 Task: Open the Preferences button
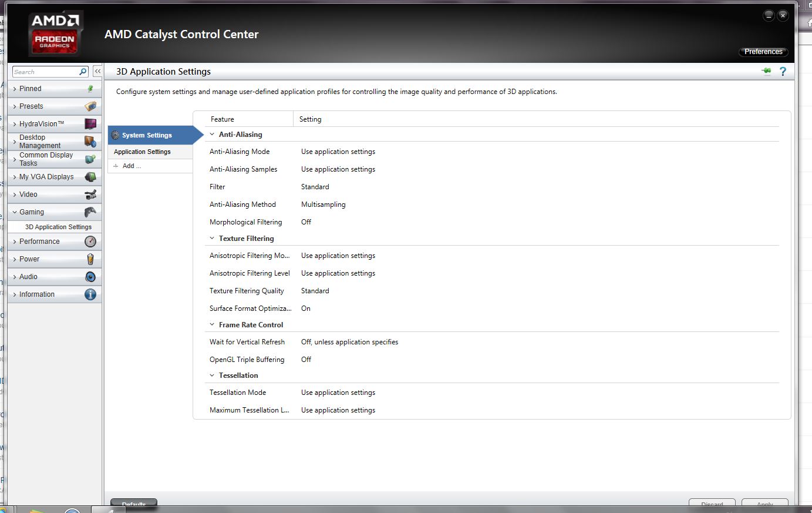(x=763, y=52)
